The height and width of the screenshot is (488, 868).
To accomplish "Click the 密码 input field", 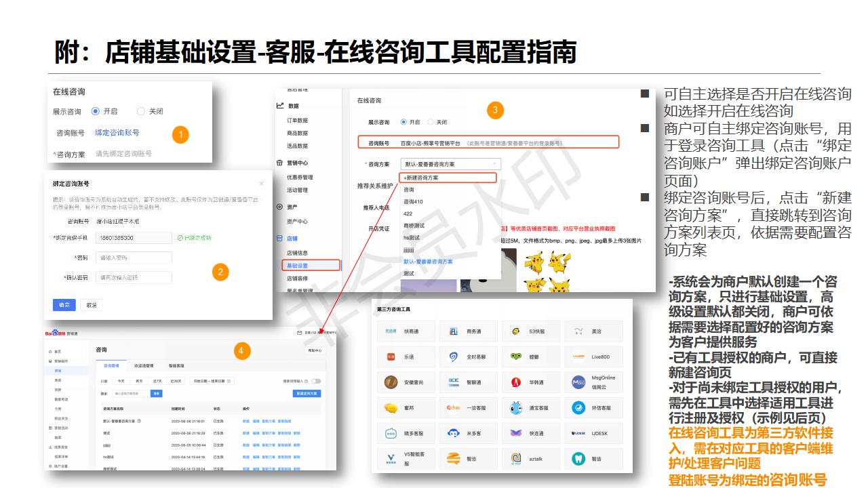I will 133,258.
